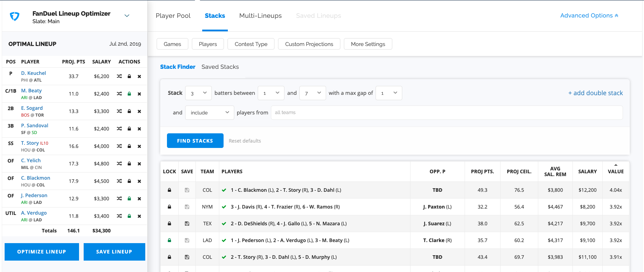Open the Saved Lineups tab
644x272 pixels.
click(x=319, y=16)
